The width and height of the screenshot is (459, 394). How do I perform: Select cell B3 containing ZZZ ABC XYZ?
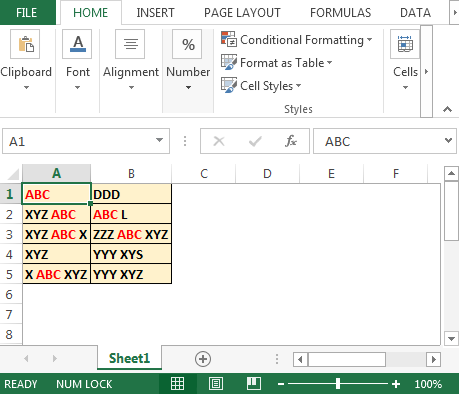(131, 234)
